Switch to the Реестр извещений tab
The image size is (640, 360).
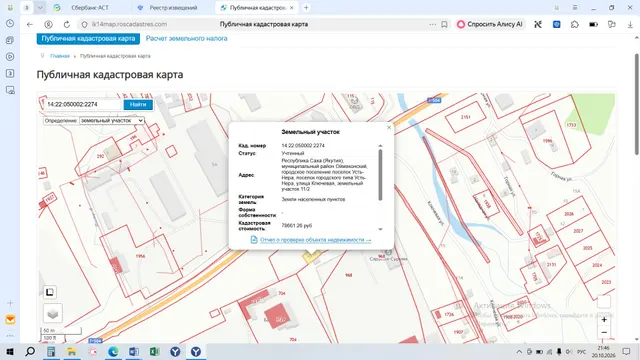(173, 8)
